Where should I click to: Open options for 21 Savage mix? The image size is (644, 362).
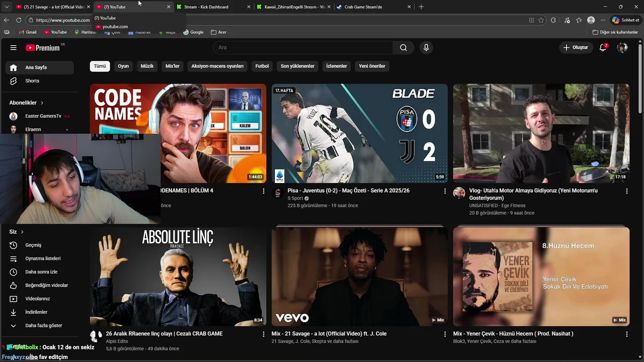[x=445, y=334]
